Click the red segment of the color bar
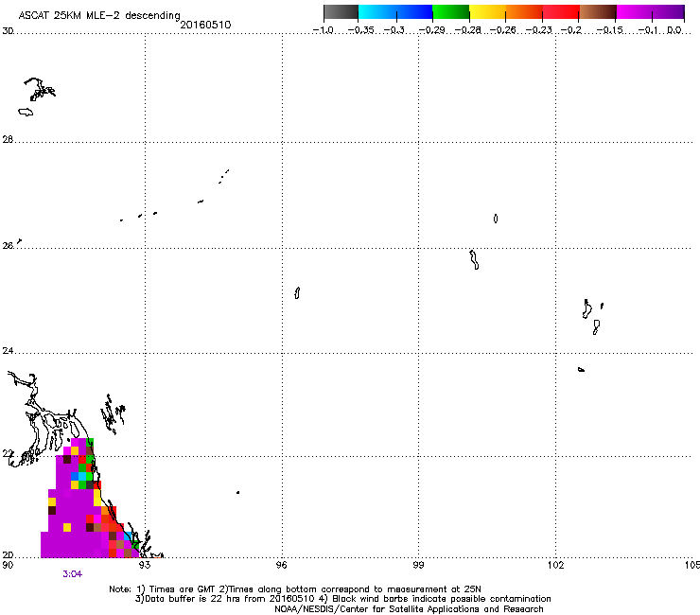Image resolution: width=700 pixels, height=615 pixels. (x=561, y=12)
